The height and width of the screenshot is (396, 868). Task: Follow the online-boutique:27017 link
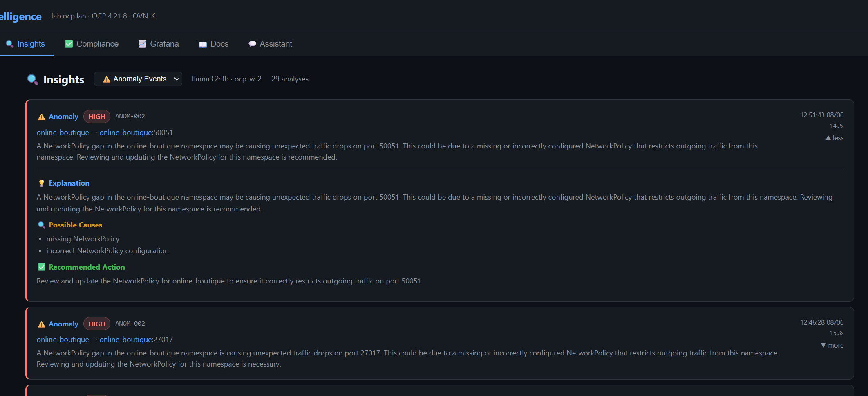tap(136, 340)
